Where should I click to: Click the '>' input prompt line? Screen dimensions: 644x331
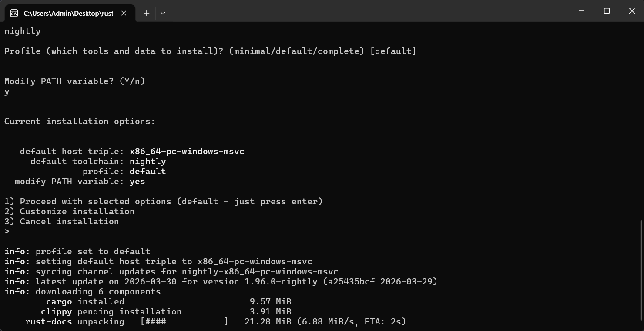pos(7,232)
